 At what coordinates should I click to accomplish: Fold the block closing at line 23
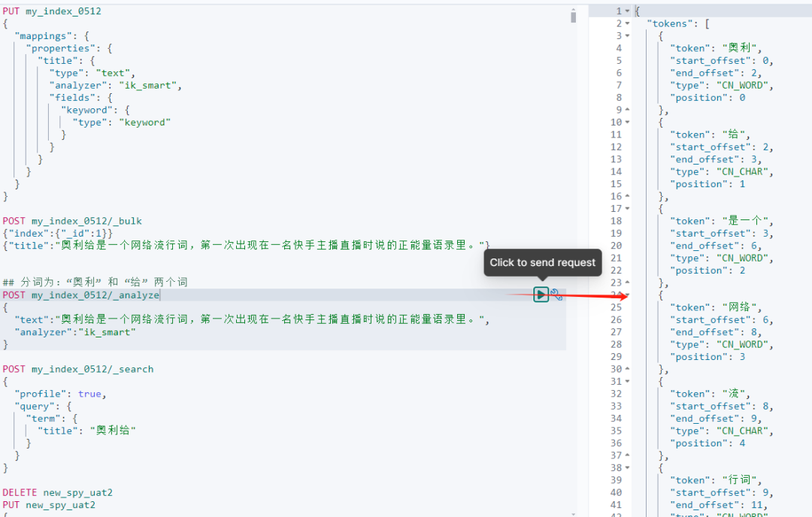click(x=627, y=283)
